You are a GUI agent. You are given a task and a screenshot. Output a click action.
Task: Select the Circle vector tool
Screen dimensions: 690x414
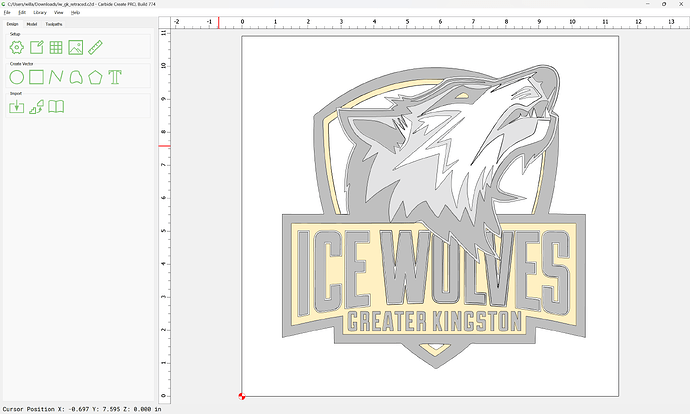click(x=17, y=77)
